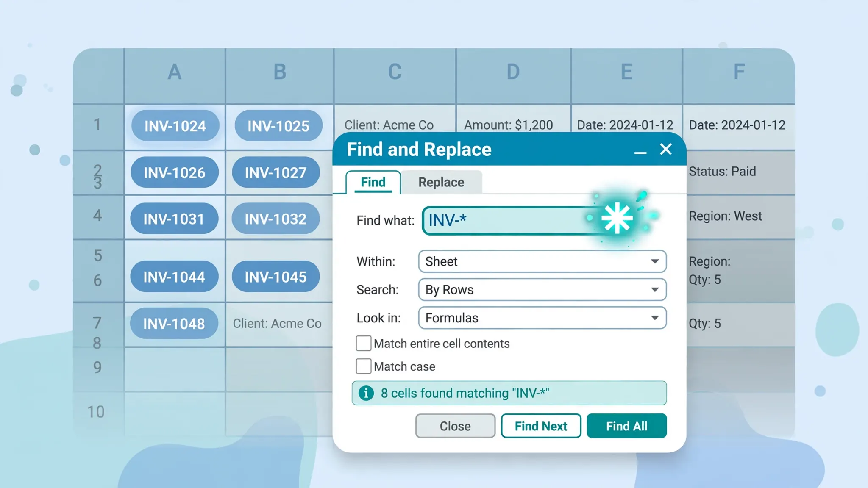Screen dimensions: 868x488
Task: Open the Within dropdown set to Sheet
Action: click(542, 261)
